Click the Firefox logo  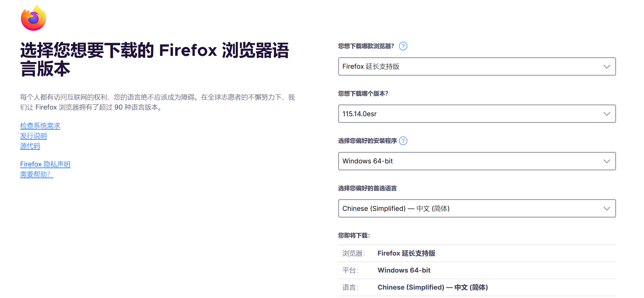34,18
